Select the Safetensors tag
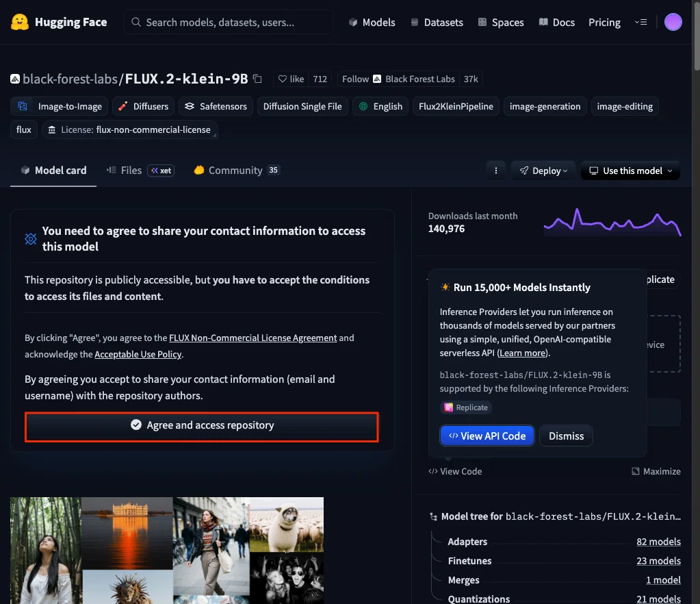Screen dimensions: 700x604 coord(216,106)
